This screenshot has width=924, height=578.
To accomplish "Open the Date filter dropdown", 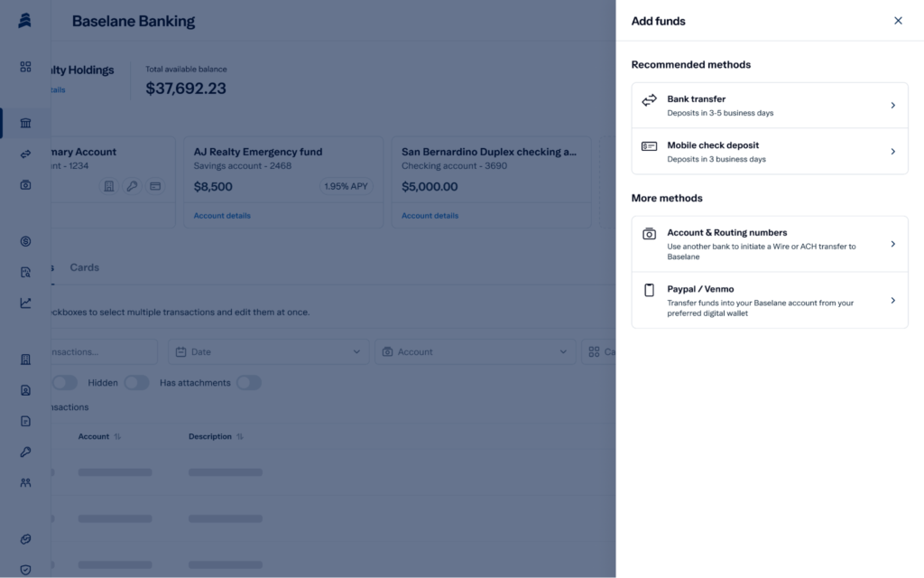I will click(269, 351).
